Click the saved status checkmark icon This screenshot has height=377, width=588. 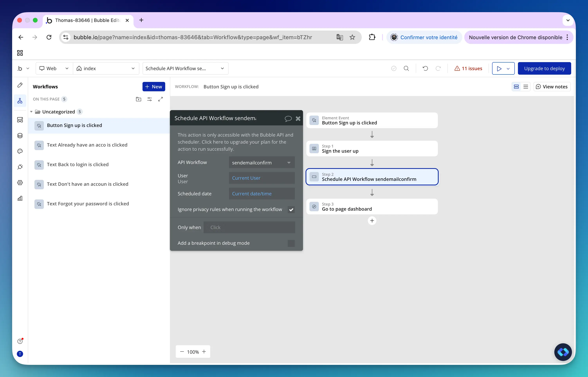pos(394,68)
